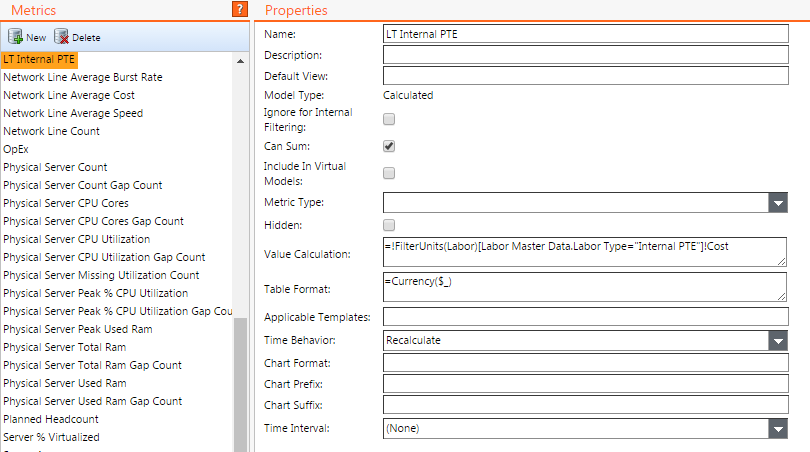Click the Name text field
Viewport: 810px width, 452px height.
pos(585,33)
